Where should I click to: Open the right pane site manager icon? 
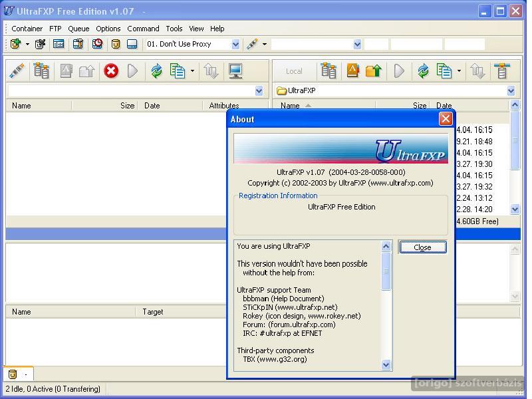tap(329, 71)
